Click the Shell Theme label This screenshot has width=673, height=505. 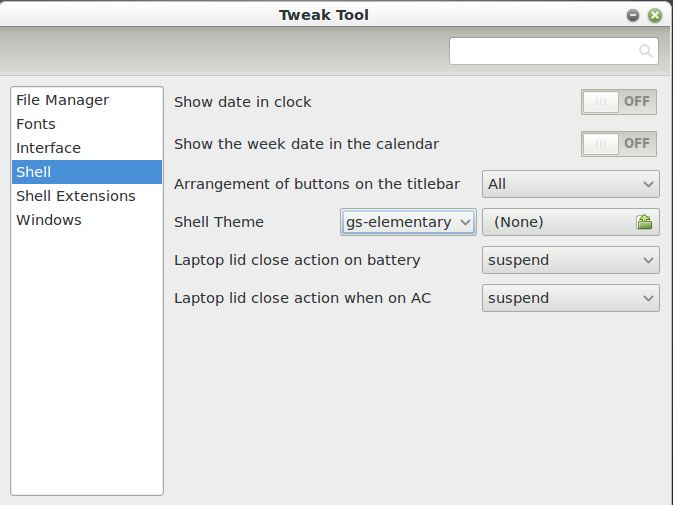219,222
